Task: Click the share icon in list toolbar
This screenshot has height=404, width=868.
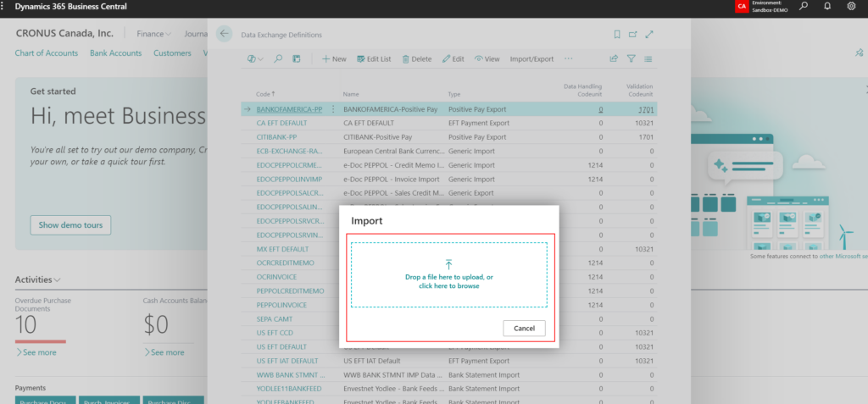Action: pos(614,58)
